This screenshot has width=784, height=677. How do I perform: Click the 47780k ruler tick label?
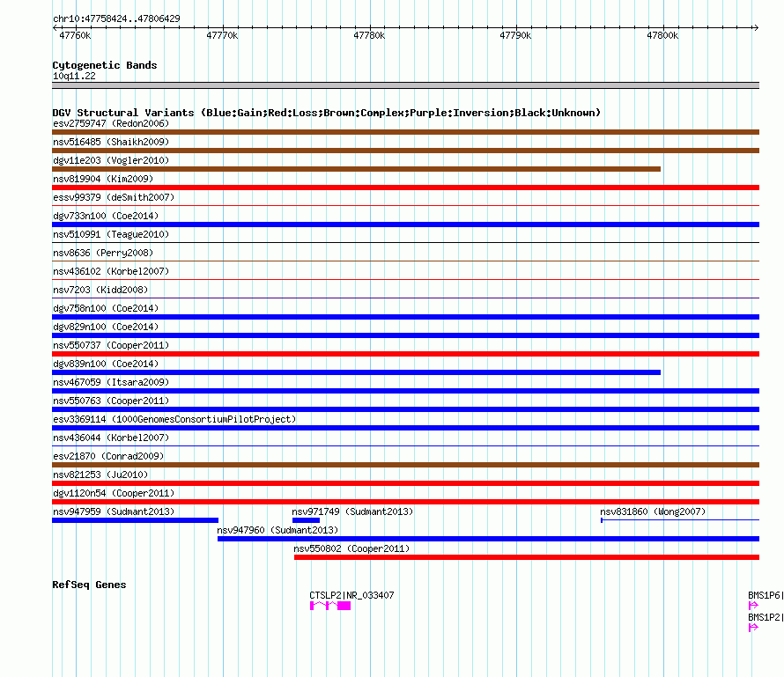click(369, 35)
